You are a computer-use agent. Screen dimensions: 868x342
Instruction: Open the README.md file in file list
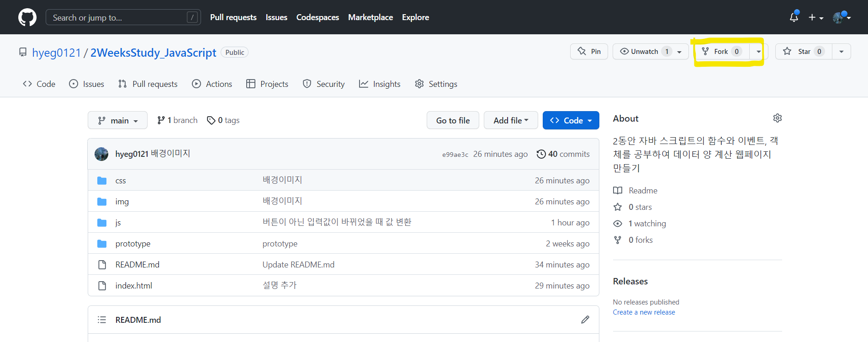138,265
